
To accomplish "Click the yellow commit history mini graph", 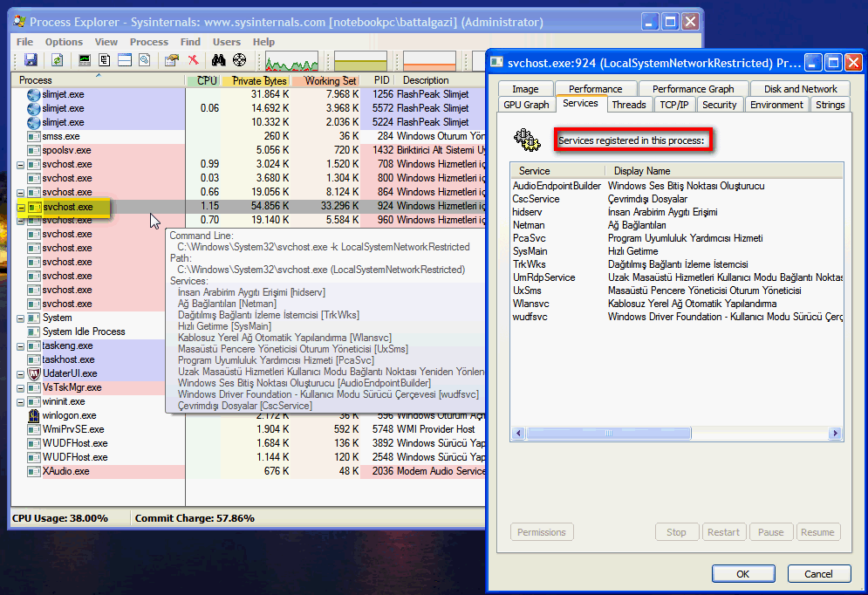I will 360,61.
